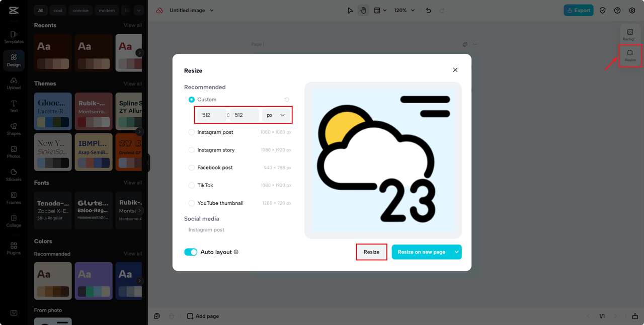Viewport: 644px width, 325px height.
Task: Open the 120% zoom dropdown
Action: click(404, 10)
